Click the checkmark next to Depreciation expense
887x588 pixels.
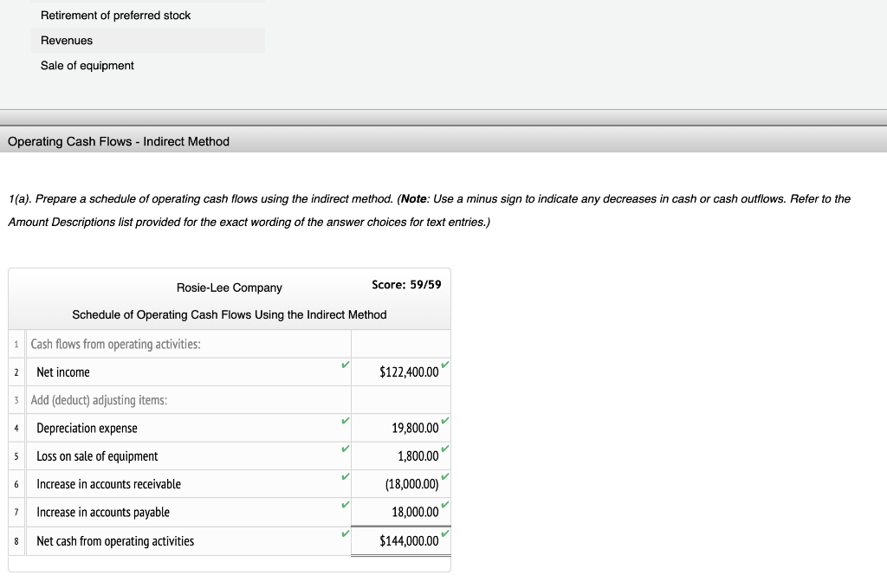343,423
